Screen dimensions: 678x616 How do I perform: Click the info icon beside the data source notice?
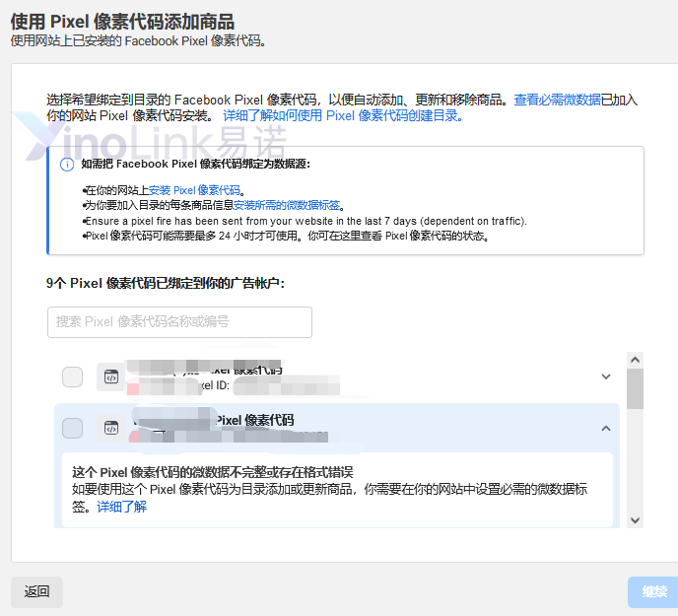[x=67, y=165]
